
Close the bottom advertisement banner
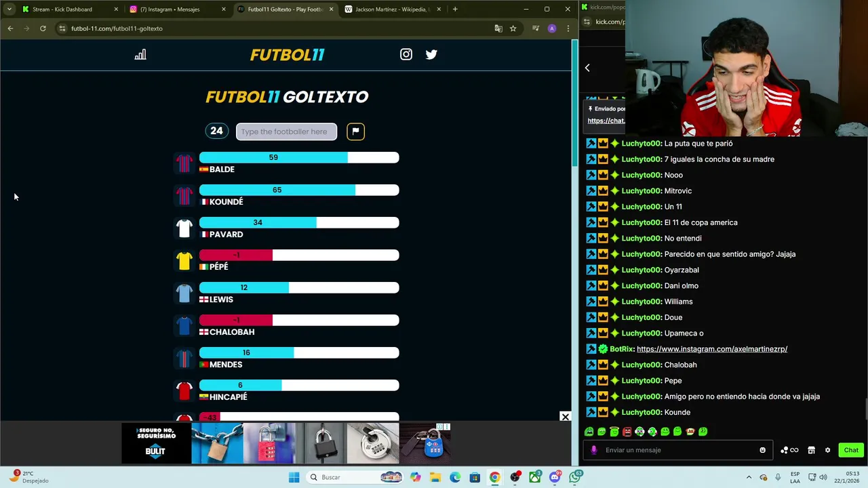point(565,417)
